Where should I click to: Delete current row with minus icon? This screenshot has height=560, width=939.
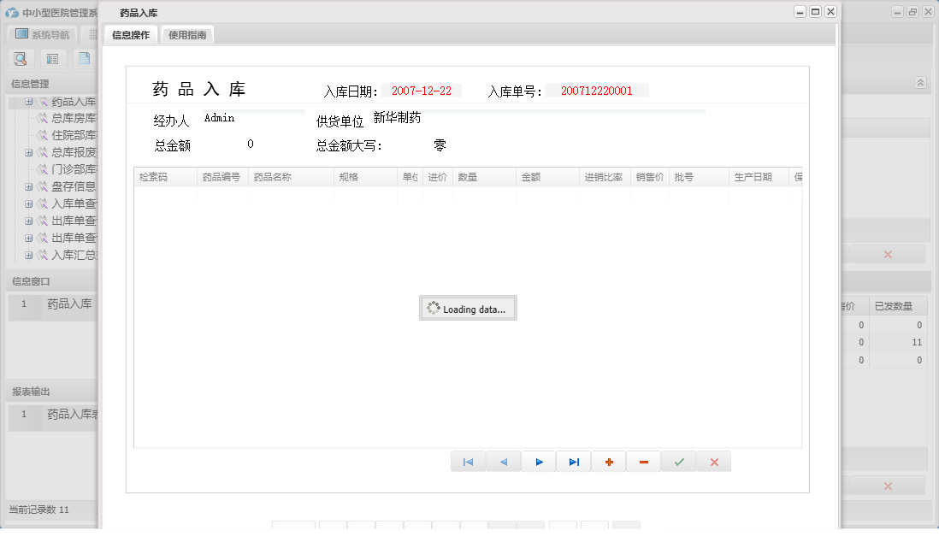click(x=643, y=461)
